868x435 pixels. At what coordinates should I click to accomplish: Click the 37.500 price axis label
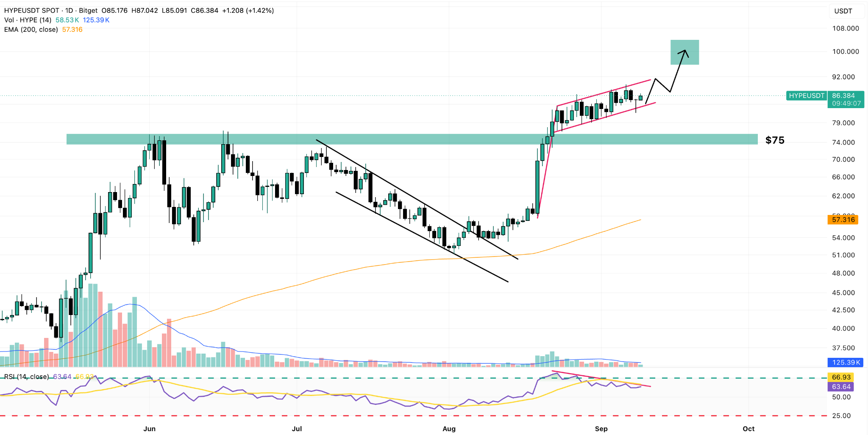[x=843, y=348]
